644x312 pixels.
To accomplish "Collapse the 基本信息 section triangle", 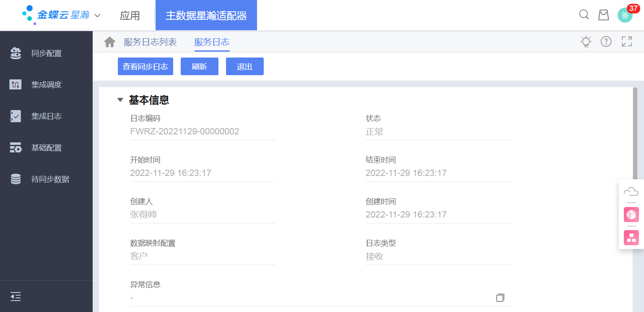I will tap(120, 100).
